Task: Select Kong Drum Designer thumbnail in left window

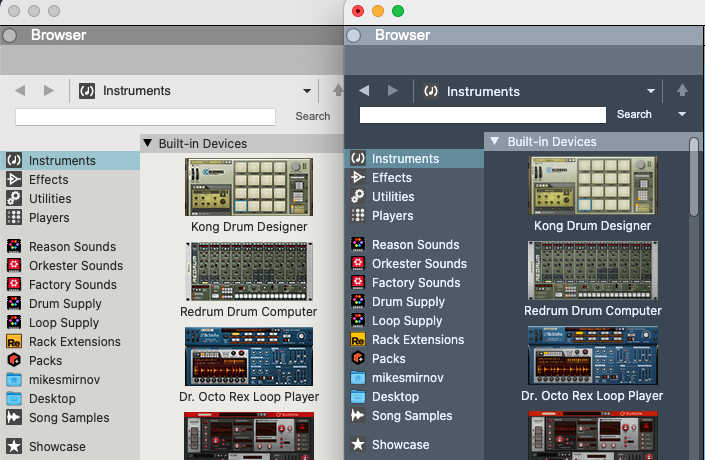Action: (x=249, y=187)
